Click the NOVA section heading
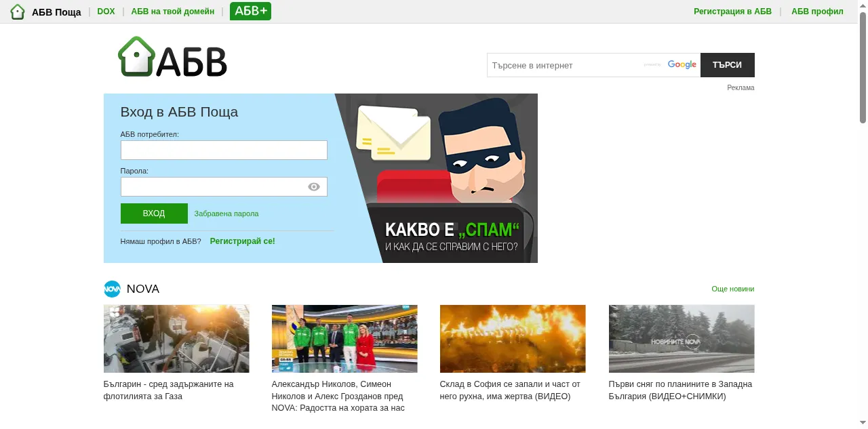The width and height of the screenshot is (868, 429). [143, 289]
